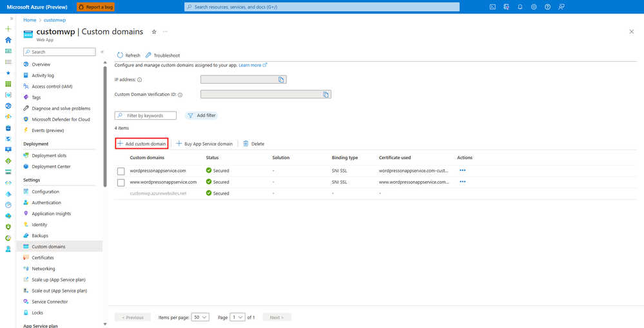The width and height of the screenshot is (644, 328).
Task: Click the resource menu Search box
Action: pos(59,52)
